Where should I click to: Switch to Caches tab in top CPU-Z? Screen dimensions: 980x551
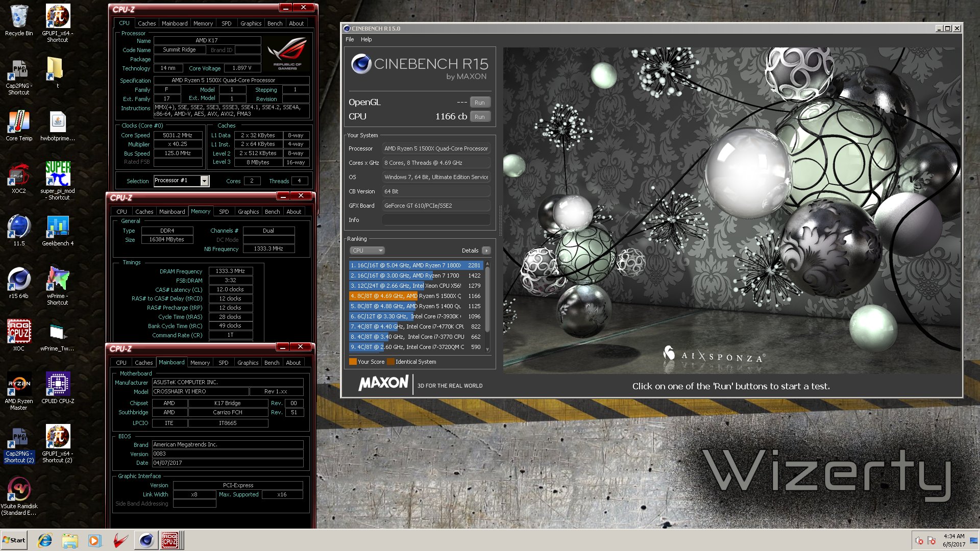(146, 23)
